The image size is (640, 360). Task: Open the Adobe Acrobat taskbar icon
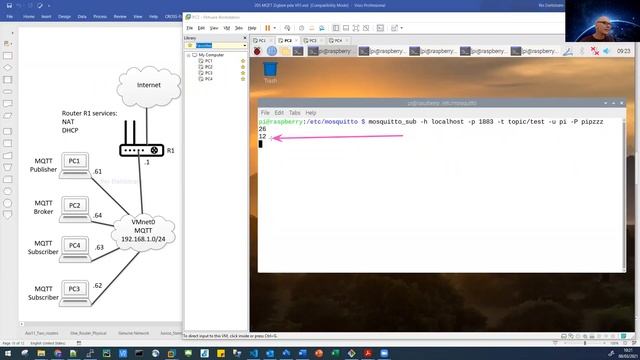pos(368,353)
